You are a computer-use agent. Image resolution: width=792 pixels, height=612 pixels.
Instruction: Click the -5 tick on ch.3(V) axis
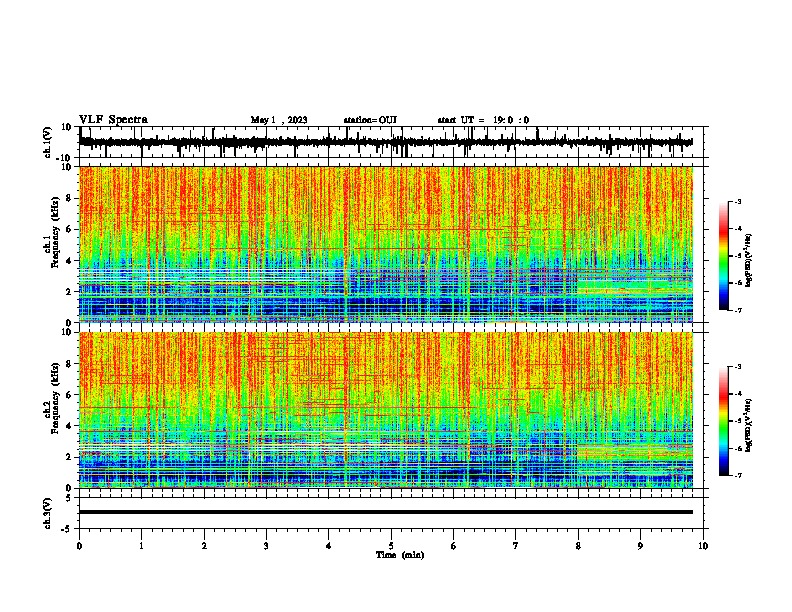coord(67,529)
